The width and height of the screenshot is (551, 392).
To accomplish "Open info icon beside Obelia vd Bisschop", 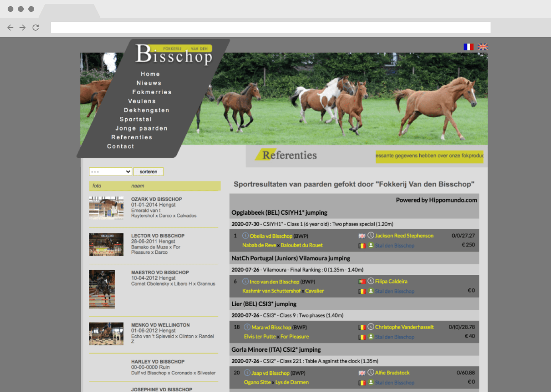I will pos(246,235).
